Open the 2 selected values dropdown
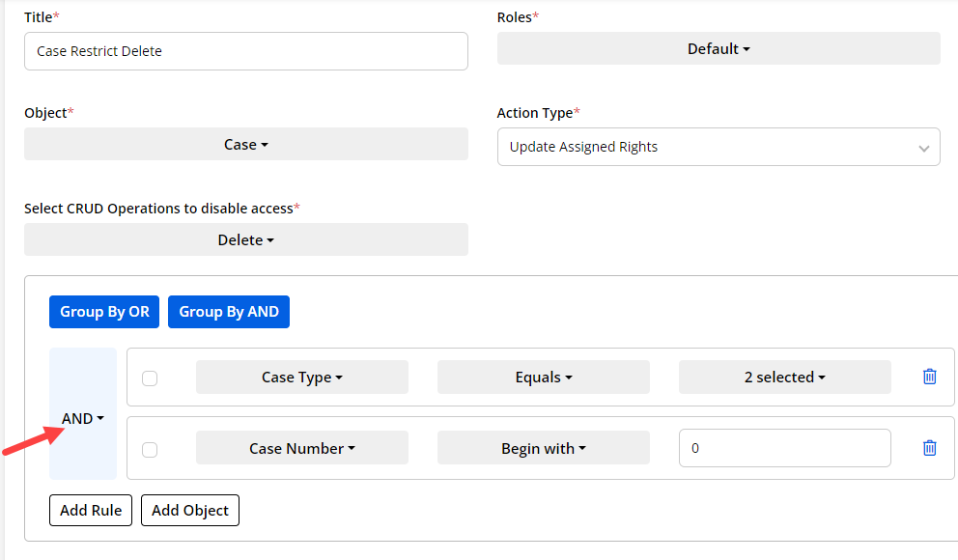958x560 pixels. coord(784,378)
